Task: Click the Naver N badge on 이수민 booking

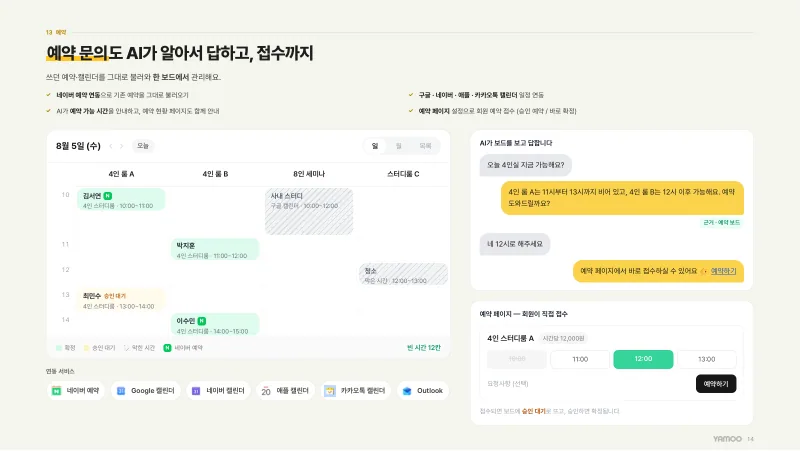Action: (x=202, y=321)
